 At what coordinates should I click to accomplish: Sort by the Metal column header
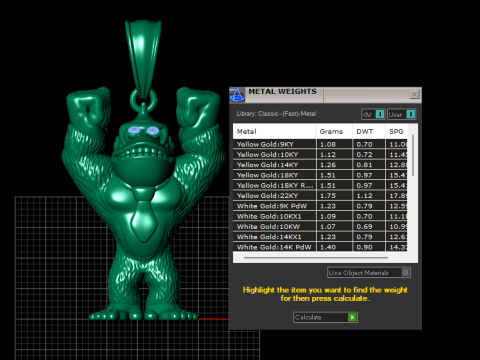tap(274, 131)
